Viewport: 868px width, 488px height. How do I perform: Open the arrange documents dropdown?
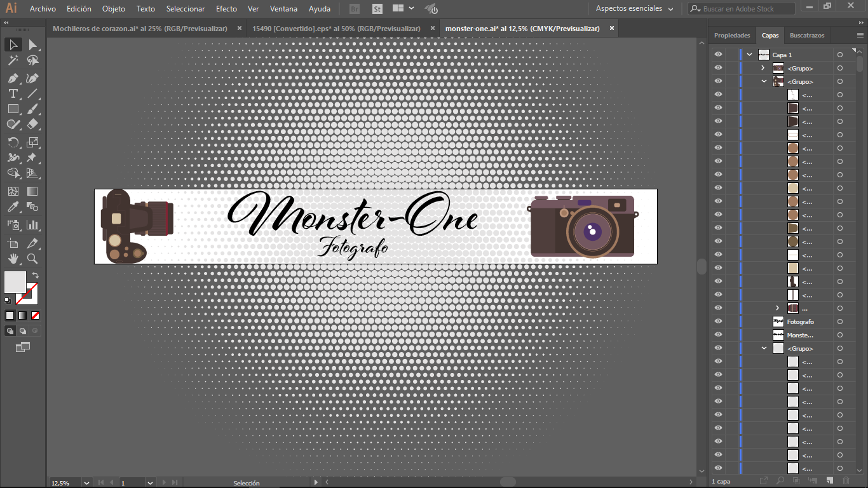403,9
